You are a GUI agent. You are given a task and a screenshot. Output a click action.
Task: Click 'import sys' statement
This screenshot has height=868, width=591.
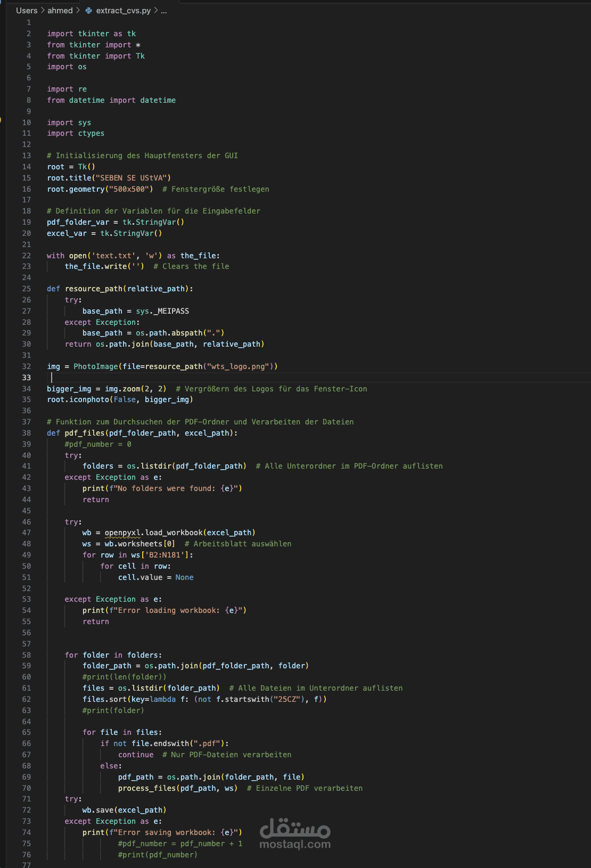(69, 122)
